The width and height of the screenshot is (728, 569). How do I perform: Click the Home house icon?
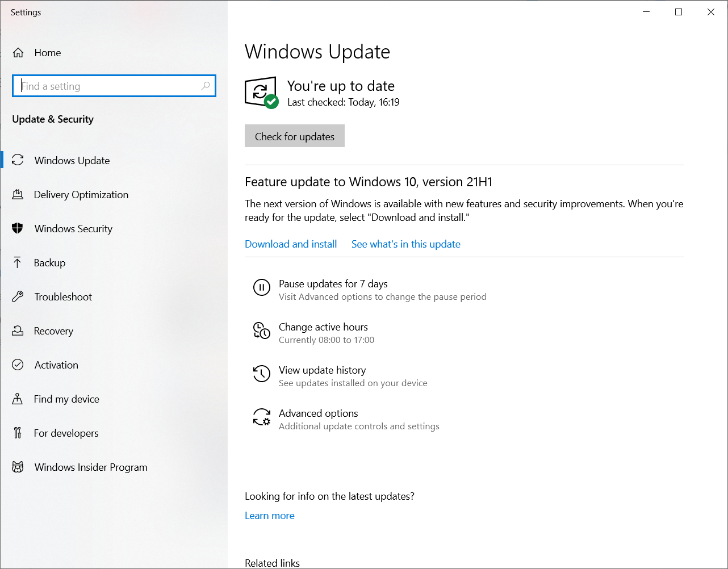click(x=18, y=53)
